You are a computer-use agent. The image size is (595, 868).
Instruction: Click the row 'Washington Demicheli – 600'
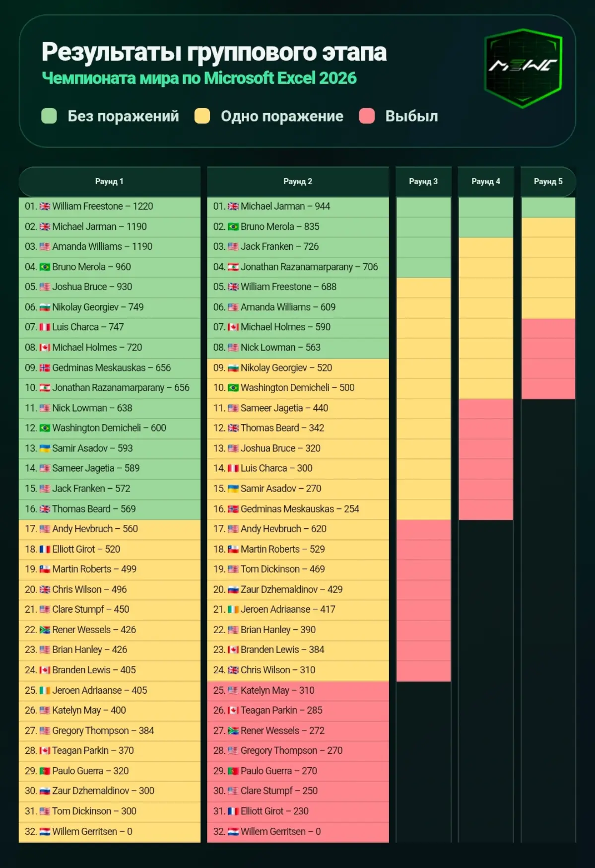coord(110,428)
